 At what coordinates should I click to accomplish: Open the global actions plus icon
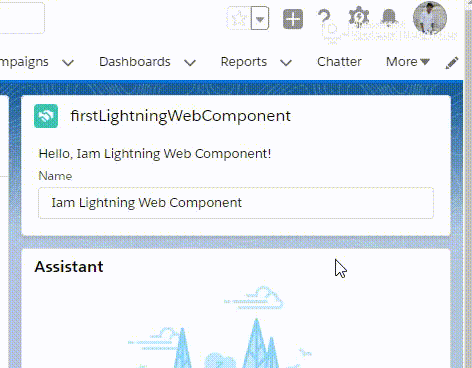pyautogui.click(x=293, y=19)
